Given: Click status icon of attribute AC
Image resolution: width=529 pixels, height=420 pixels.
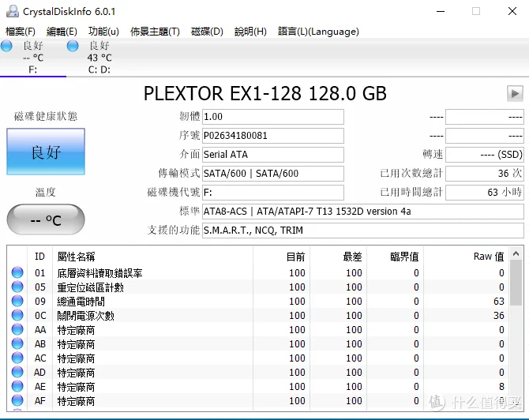Looking at the screenshot, I should coord(17,358).
